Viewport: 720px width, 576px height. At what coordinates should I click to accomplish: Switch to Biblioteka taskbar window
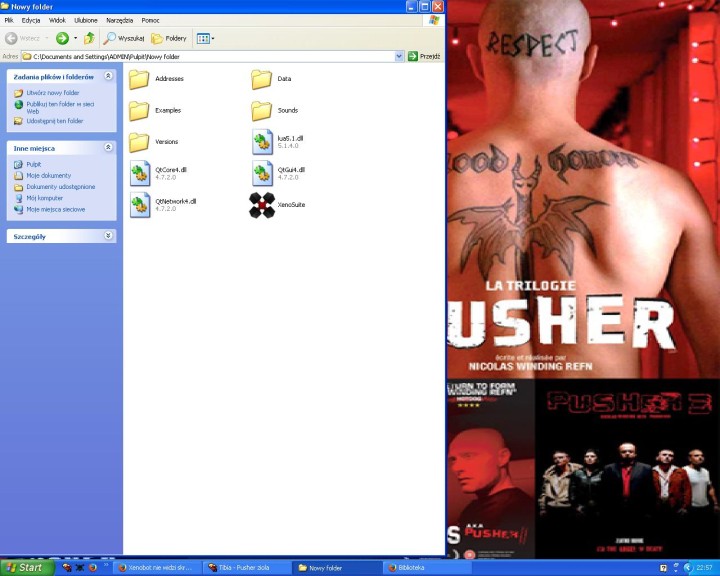click(427, 568)
